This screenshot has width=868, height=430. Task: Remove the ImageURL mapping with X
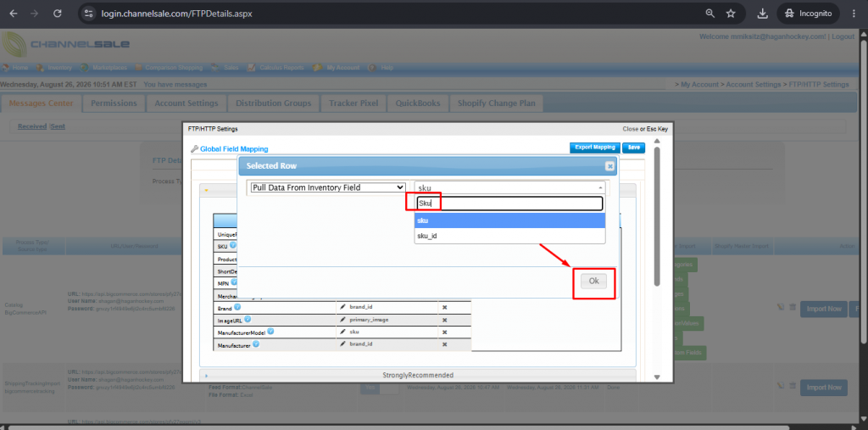[x=444, y=320]
